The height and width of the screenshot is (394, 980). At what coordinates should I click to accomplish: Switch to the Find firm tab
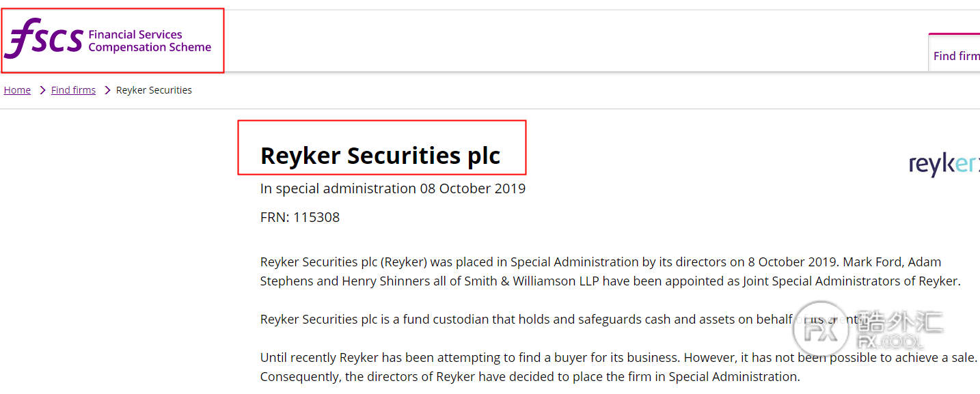956,56
